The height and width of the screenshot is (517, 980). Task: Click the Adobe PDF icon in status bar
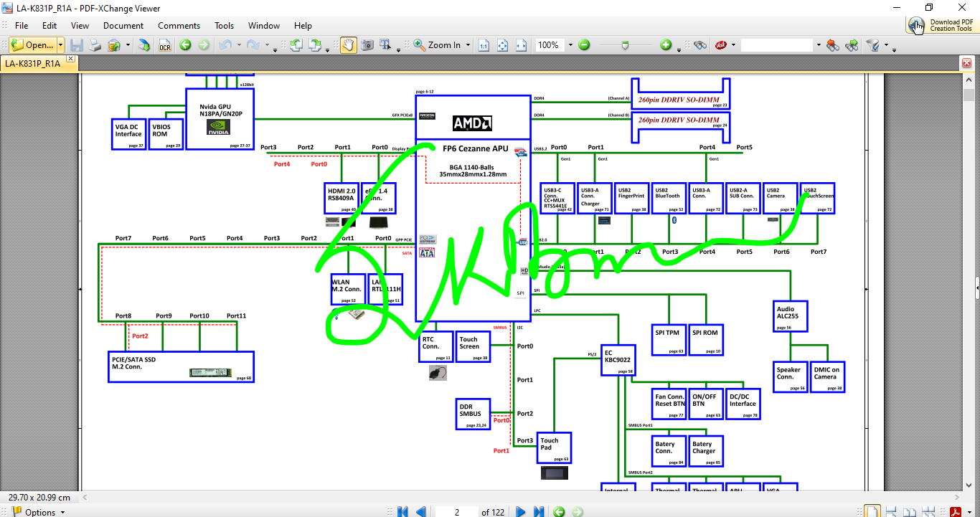[x=955, y=511]
